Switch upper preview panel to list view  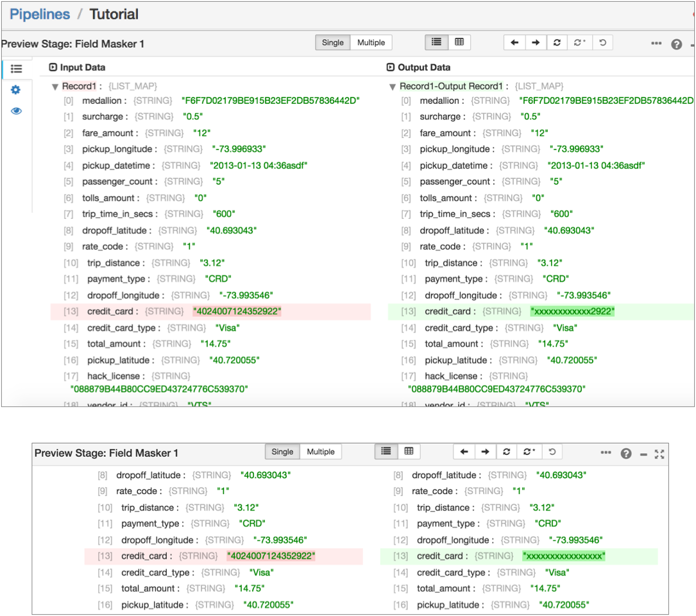click(437, 42)
